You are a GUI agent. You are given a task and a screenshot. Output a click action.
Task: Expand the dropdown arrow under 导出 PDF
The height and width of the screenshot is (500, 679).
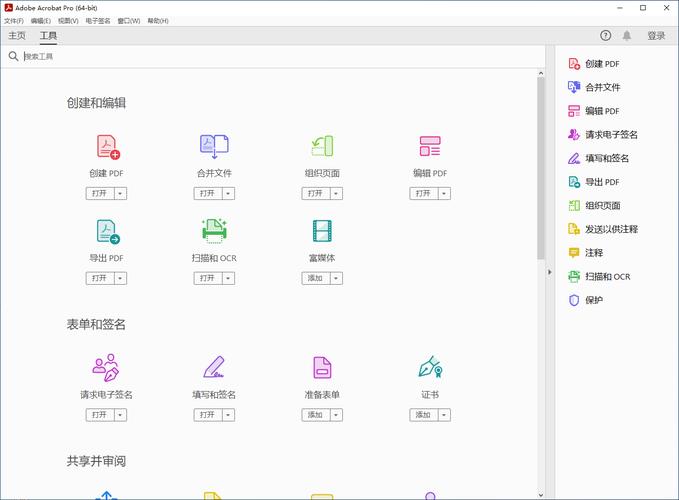[120, 278]
